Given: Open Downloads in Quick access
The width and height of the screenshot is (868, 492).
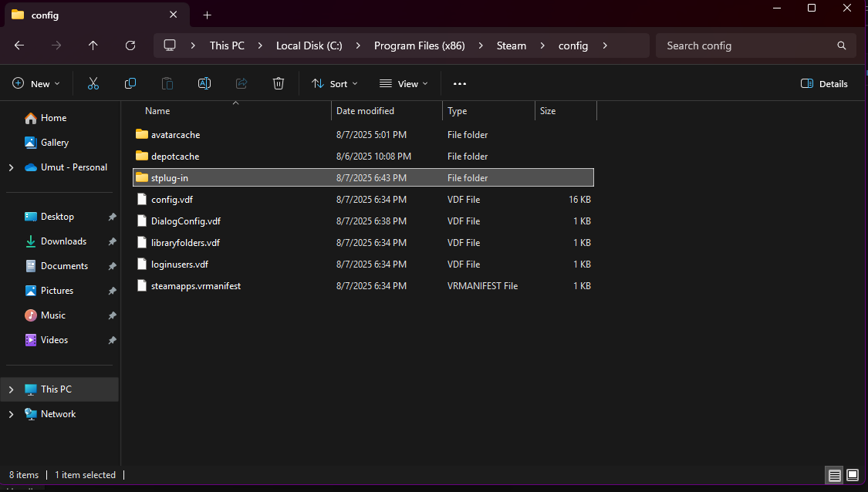Looking at the screenshot, I should coord(64,241).
